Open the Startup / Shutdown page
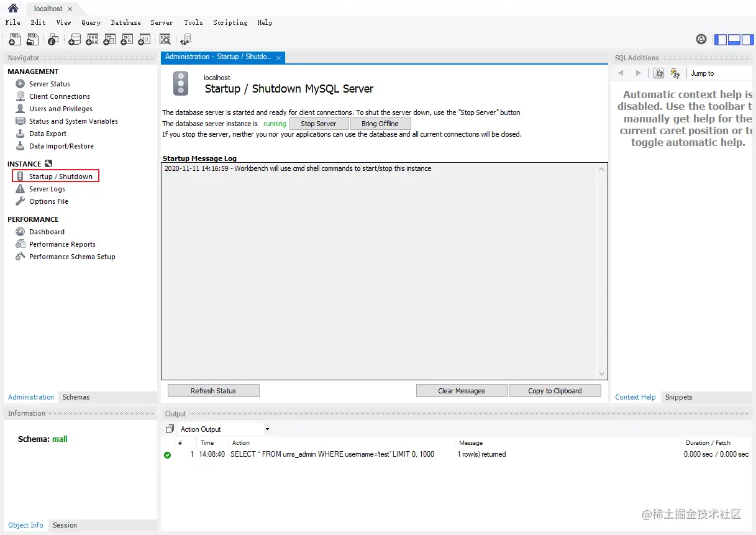 point(61,176)
